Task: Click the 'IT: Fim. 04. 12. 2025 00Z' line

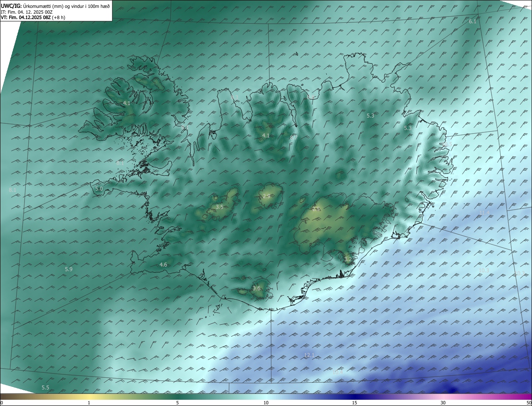Action: (x=27, y=12)
